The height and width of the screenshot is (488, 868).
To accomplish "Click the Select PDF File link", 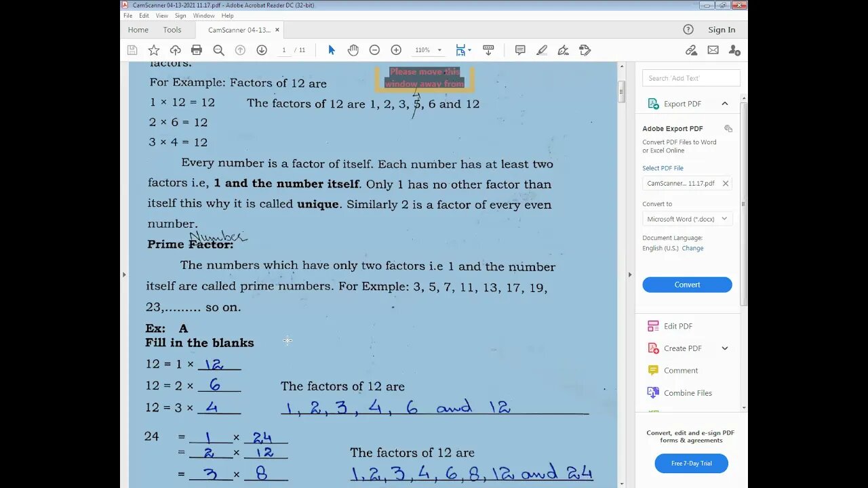I will click(663, 168).
